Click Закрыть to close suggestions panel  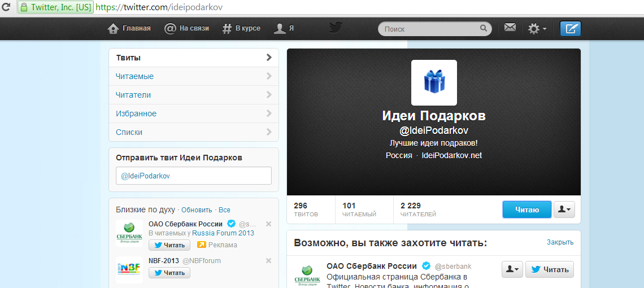click(560, 242)
